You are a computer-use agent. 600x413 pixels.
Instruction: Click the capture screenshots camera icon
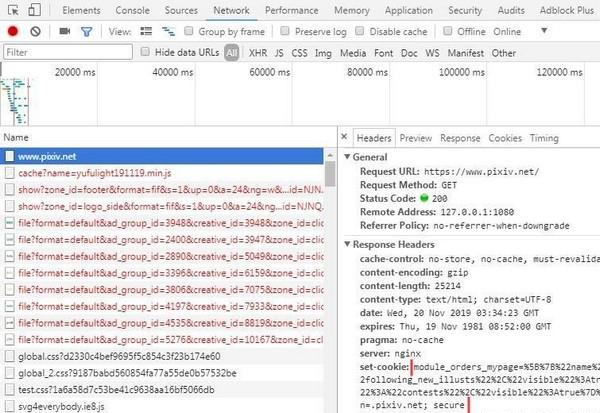pos(65,31)
